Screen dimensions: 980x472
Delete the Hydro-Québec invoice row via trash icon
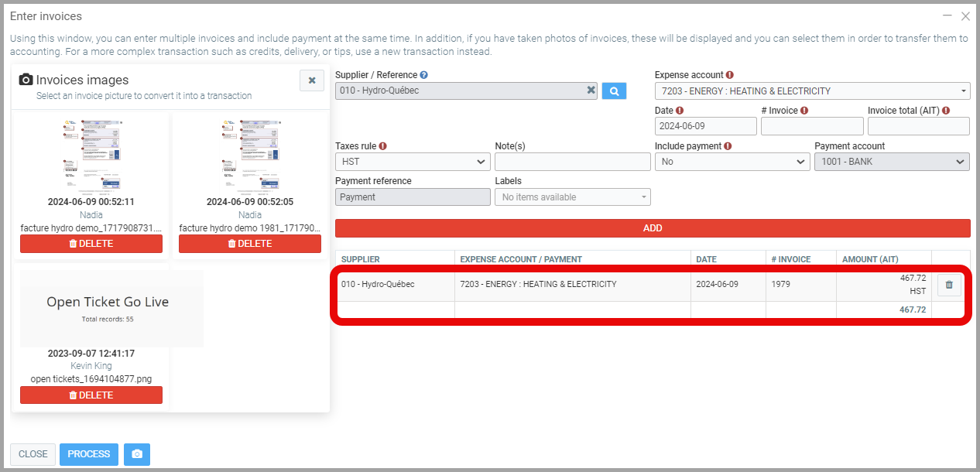(950, 286)
